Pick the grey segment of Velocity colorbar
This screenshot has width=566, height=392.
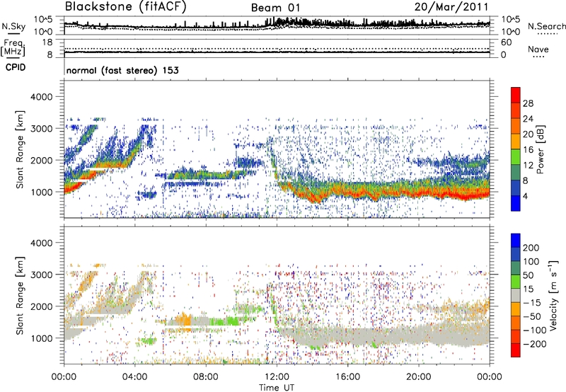point(516,296)
